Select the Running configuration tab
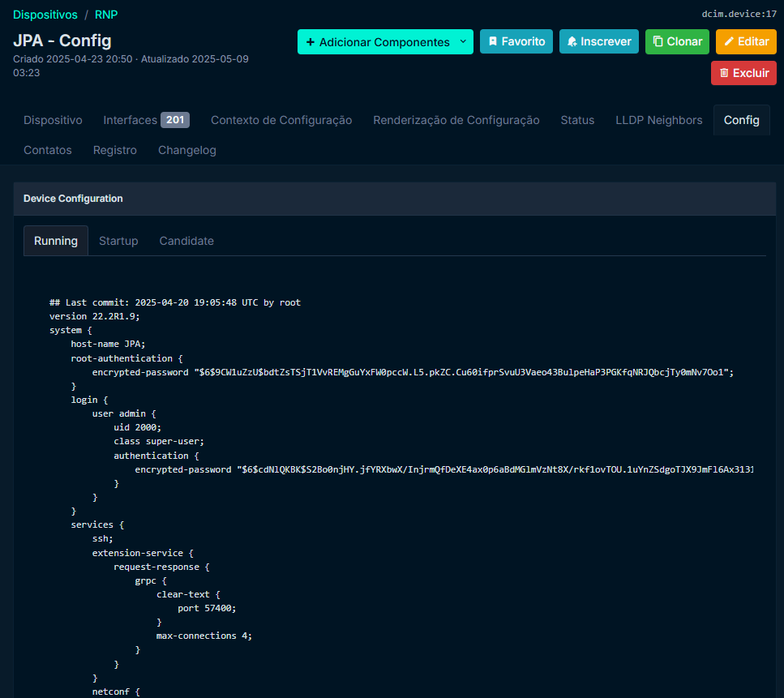 55,240
